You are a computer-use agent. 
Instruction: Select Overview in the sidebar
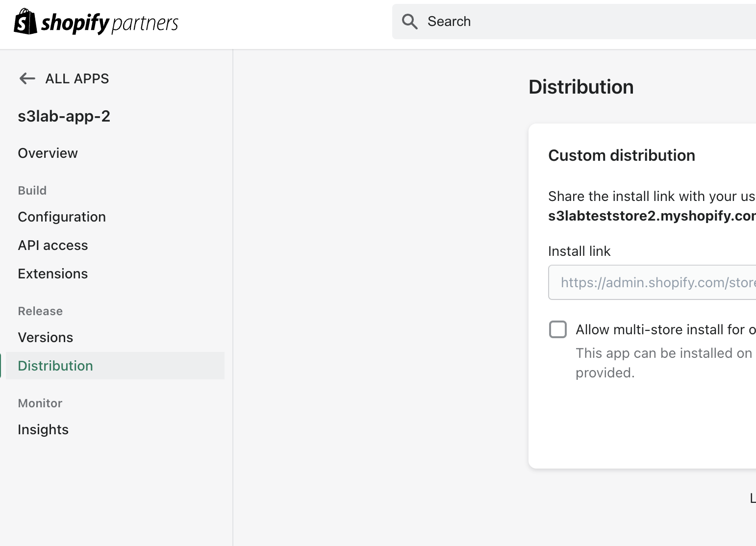coord(48,153)
